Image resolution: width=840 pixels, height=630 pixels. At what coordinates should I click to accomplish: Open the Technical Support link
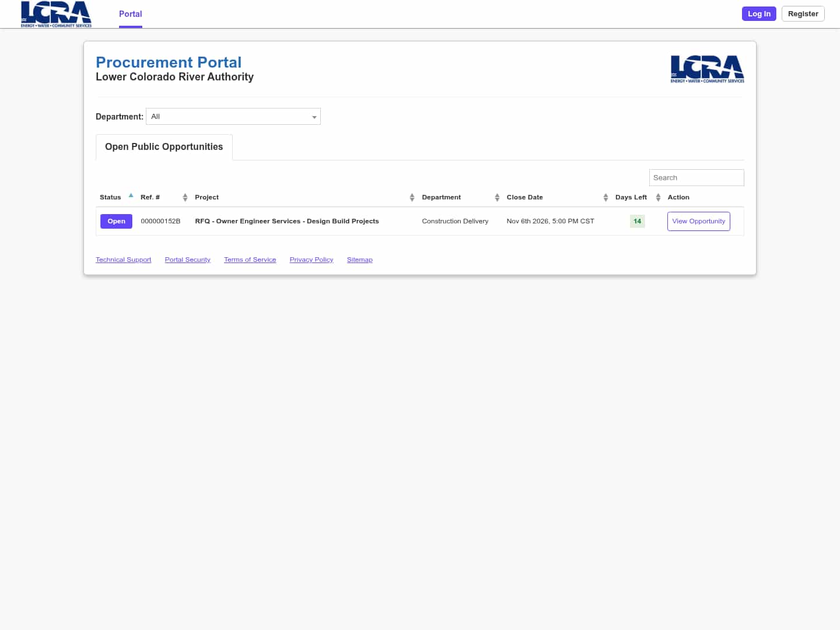[x=124, y=260]
